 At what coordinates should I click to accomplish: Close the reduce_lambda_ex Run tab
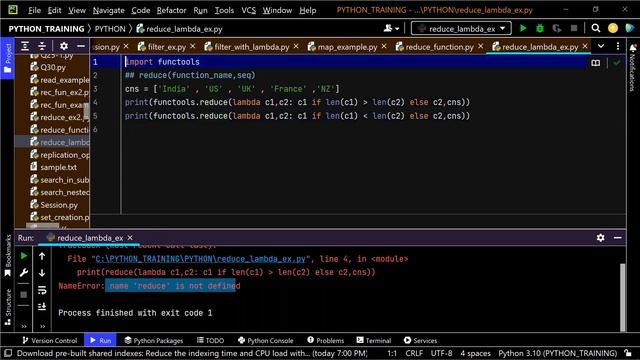[130, 238]
